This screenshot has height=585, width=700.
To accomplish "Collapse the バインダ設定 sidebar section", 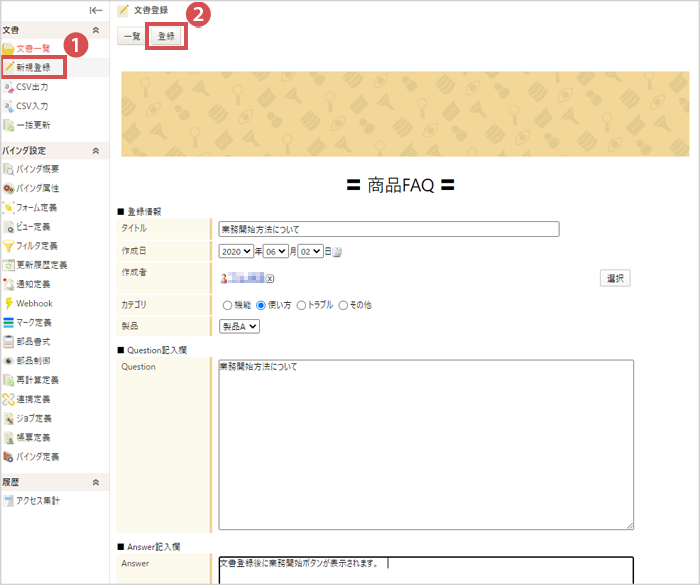I will (96, 150).
